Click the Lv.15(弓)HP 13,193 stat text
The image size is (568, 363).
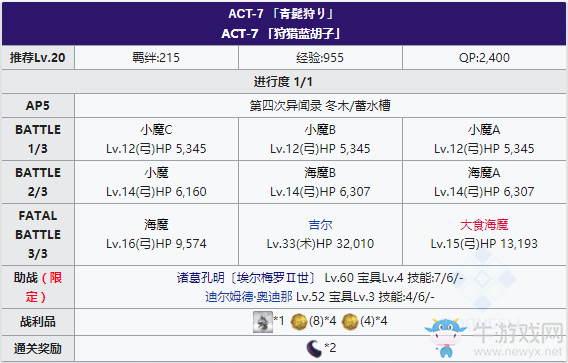pyautogui.click(x=484, y=244)
